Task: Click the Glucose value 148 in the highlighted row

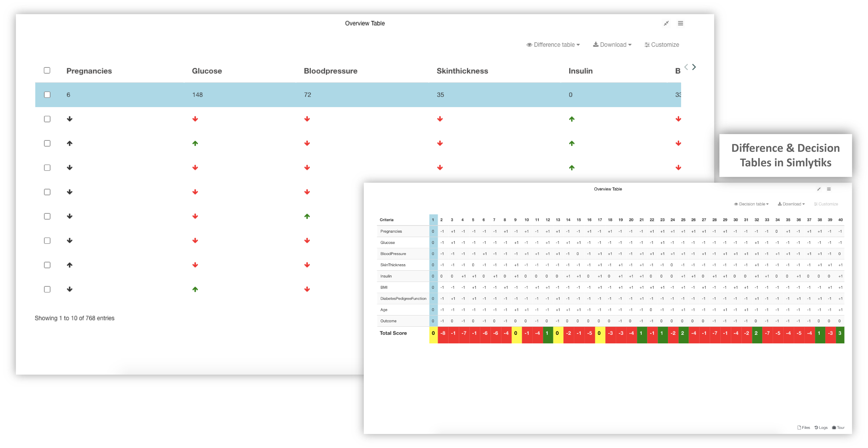Action: [x=197, y=95]
